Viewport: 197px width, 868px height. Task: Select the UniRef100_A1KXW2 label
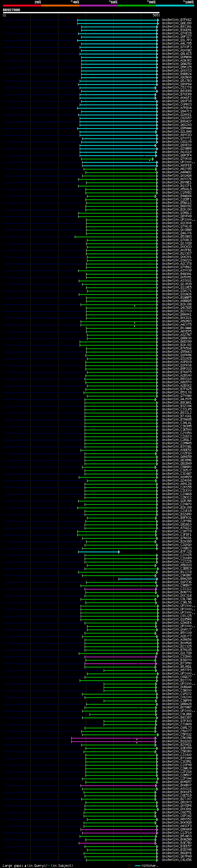(177, 50)
